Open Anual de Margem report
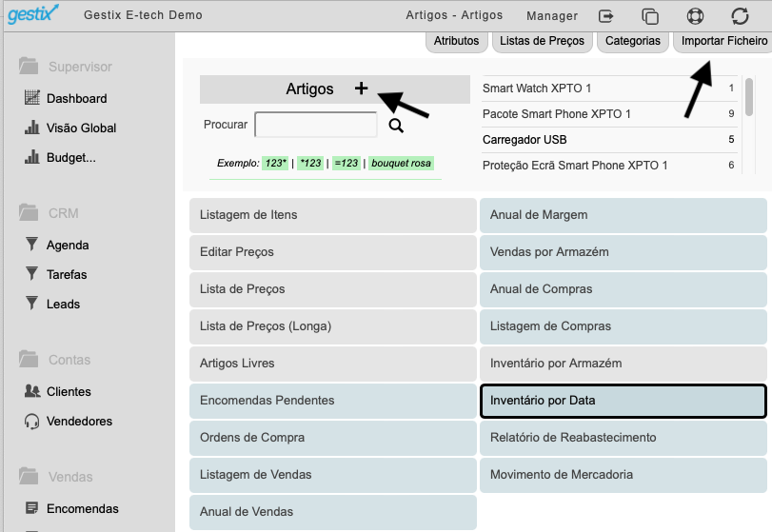The height and width of the screenshot is (532, 772). point(624,215)
